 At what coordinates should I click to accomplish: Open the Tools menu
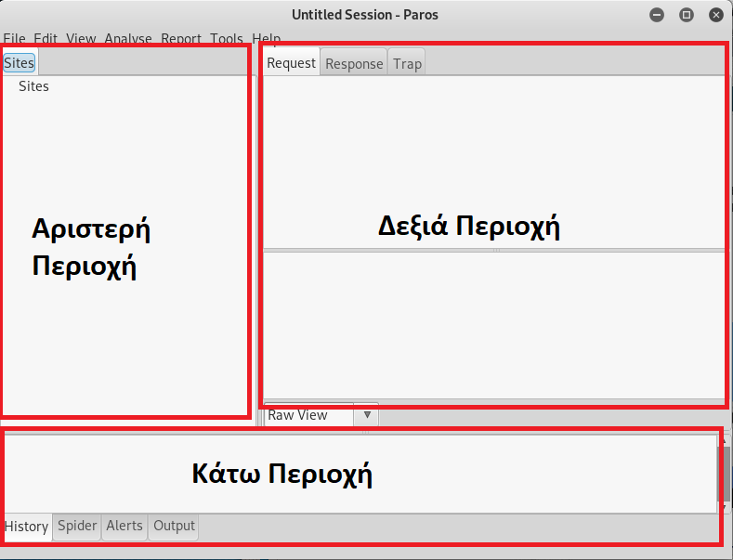pyautogui.click(x=227, y=38)
